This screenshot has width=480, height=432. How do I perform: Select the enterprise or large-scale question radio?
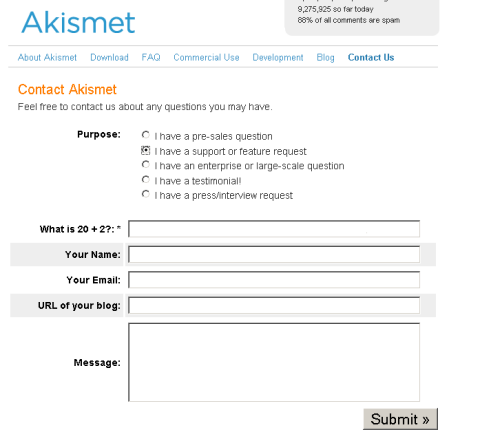[x=146, y=165]
